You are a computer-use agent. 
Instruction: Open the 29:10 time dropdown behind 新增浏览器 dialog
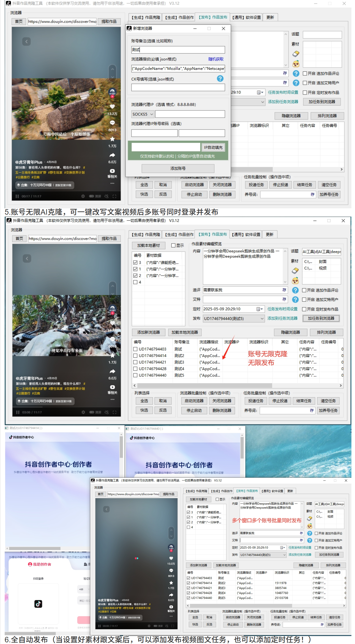[262, 92]
